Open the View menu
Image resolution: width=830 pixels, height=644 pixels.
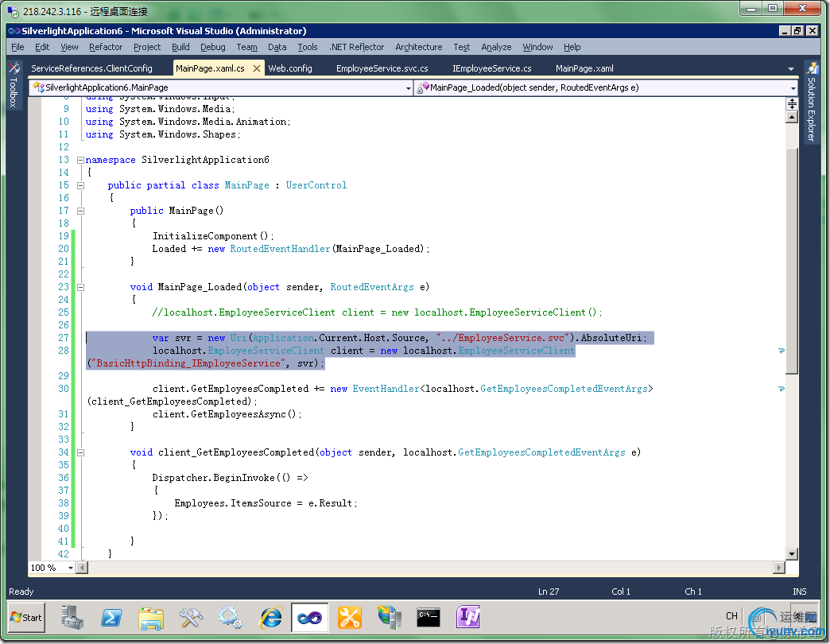click(x=69, y=47)
